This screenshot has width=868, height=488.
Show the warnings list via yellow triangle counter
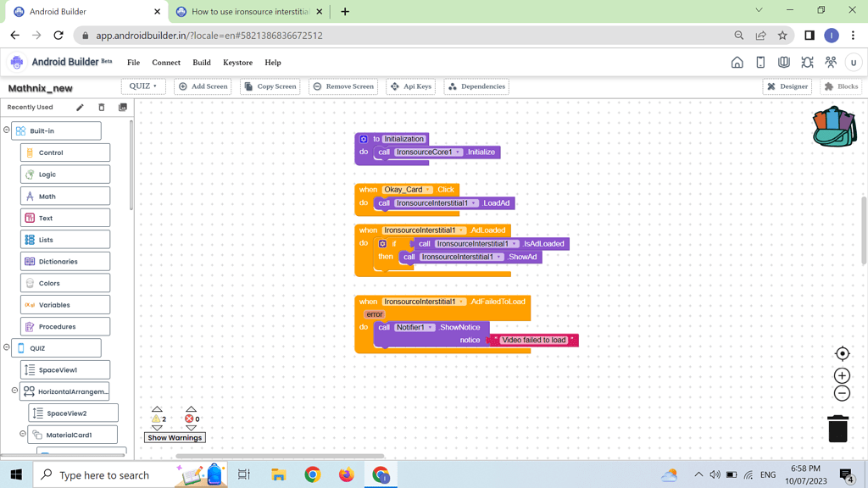pos(157,417)
